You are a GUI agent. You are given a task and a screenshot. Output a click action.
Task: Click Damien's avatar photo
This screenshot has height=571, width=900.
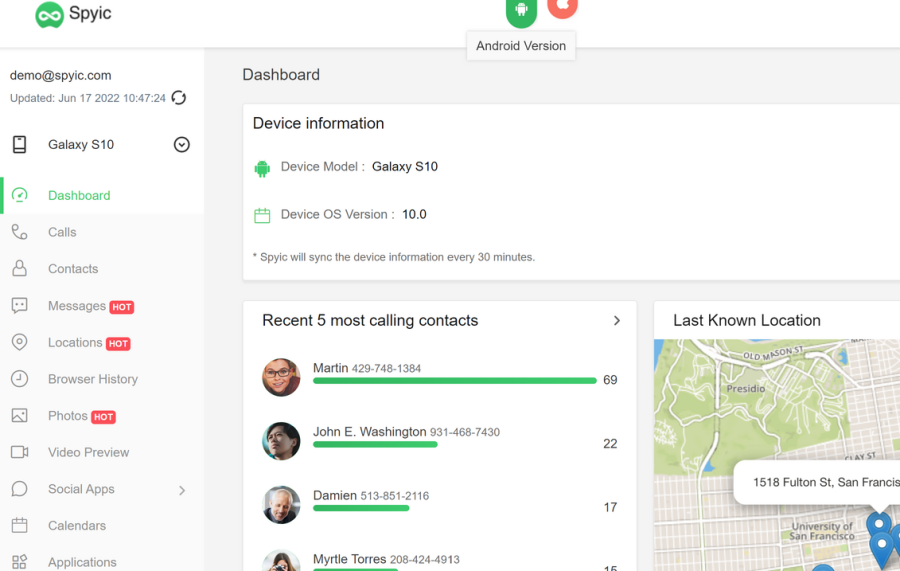coord(281,505)
